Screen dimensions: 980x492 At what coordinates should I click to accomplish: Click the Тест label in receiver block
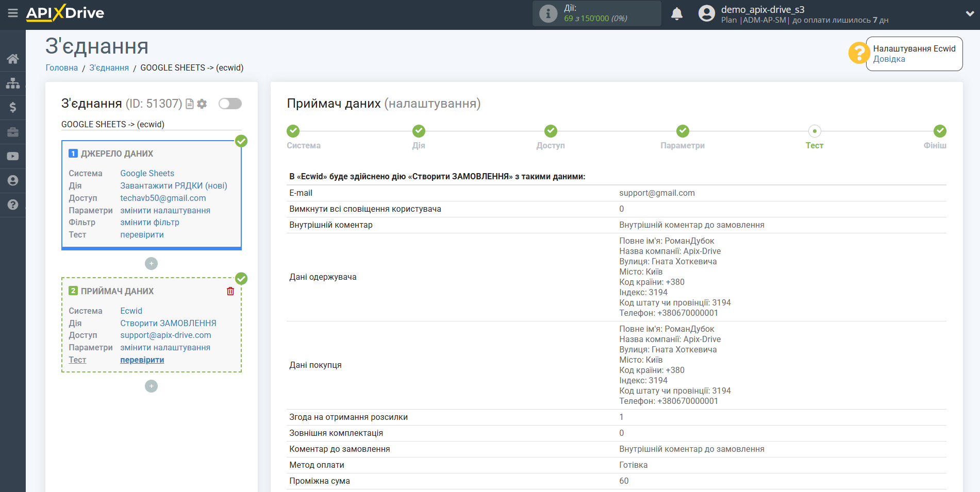click(77, 360)
